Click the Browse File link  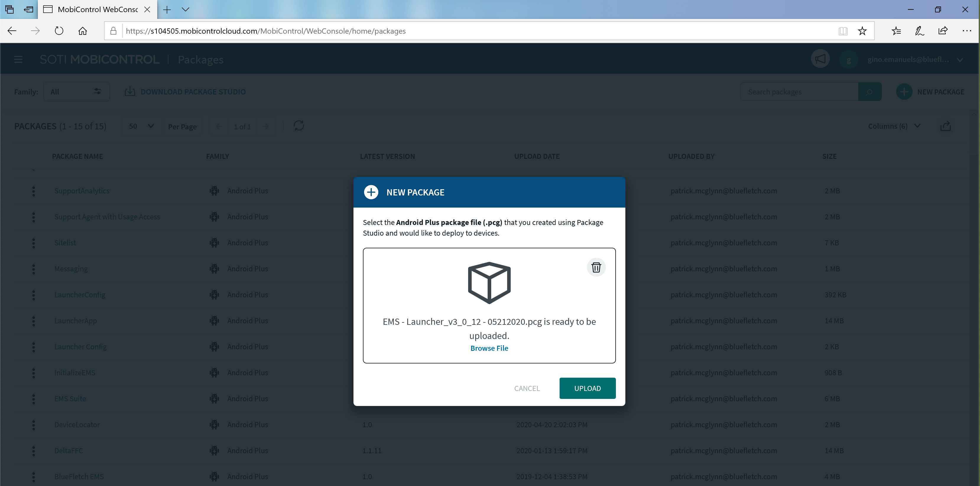[x=489, y=348]
